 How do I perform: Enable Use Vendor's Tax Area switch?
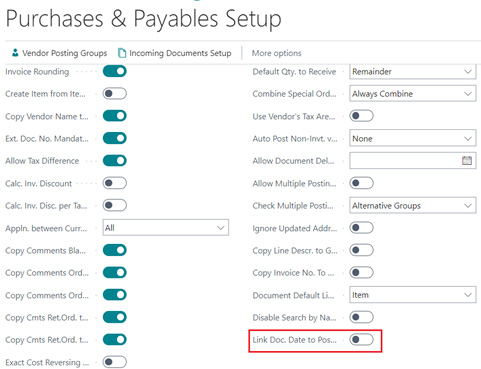click(361, 116)
